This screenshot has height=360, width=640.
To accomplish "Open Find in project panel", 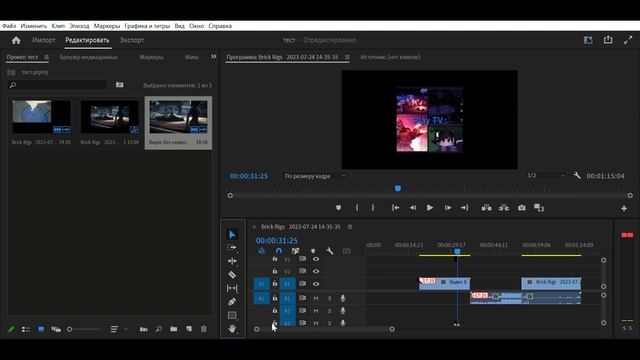I will point(159,329).
